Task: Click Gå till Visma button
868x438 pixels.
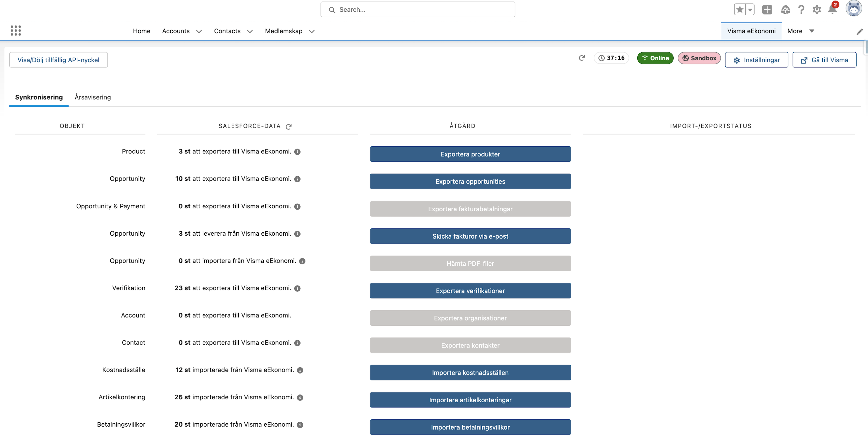Action: [x=824, y=60]
